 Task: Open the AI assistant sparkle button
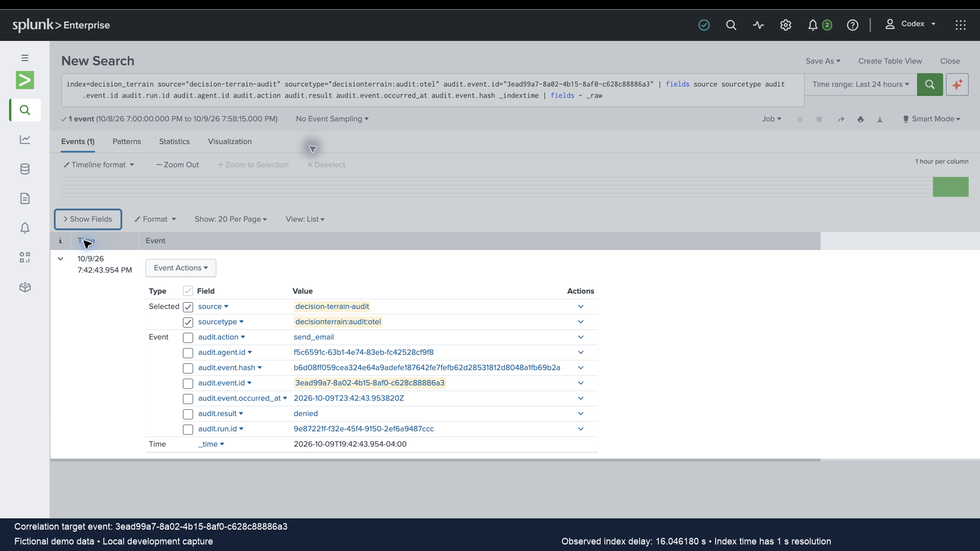(x=957, y=84)
